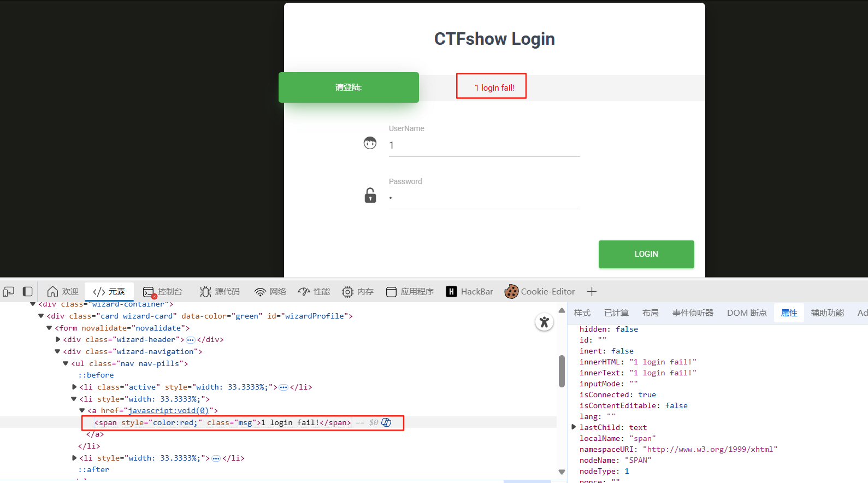The height and width of the screenshot is (483, 868).
Task: Collapse the wizardProfile div node
Action: pyautogui.click(x=41, y=316)
